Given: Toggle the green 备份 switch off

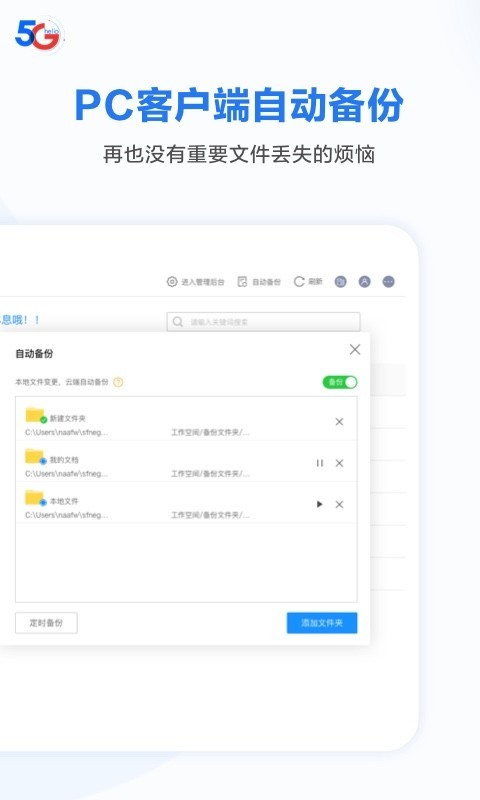Looking at the screenshot, I should [x=340, y=382].
